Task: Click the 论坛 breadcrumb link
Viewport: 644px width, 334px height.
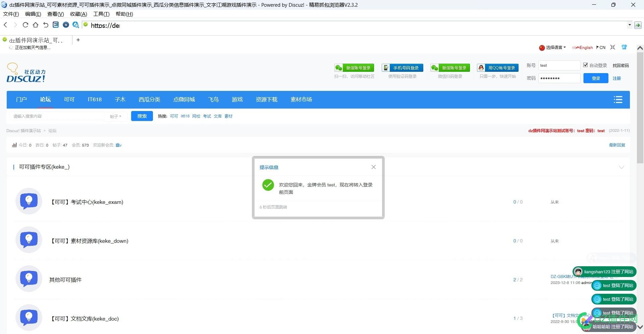Action: pos(52,131)
